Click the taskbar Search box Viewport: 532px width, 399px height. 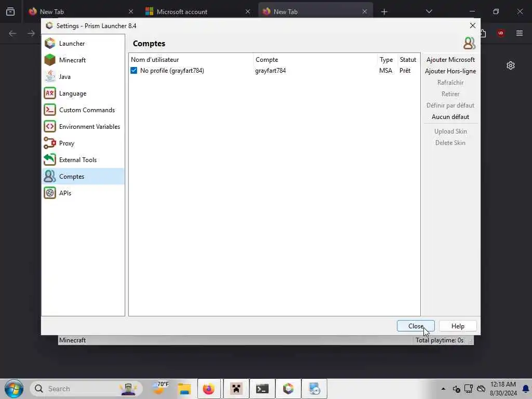pos(86,389)
